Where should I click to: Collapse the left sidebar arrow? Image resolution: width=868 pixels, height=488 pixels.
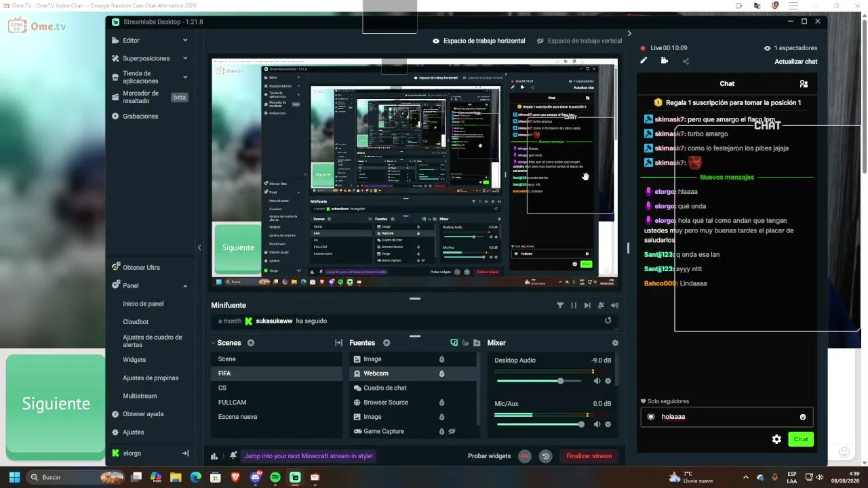coord(199,247)
